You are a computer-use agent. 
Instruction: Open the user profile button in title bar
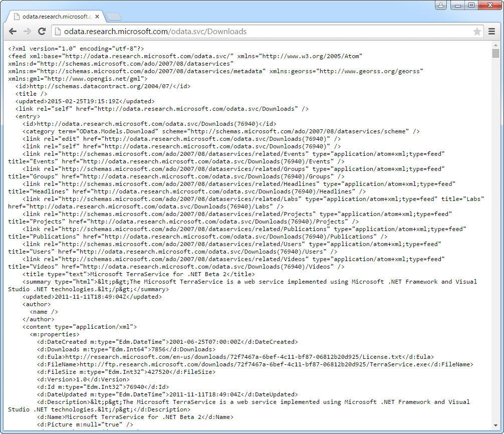[x=440, y=5]
